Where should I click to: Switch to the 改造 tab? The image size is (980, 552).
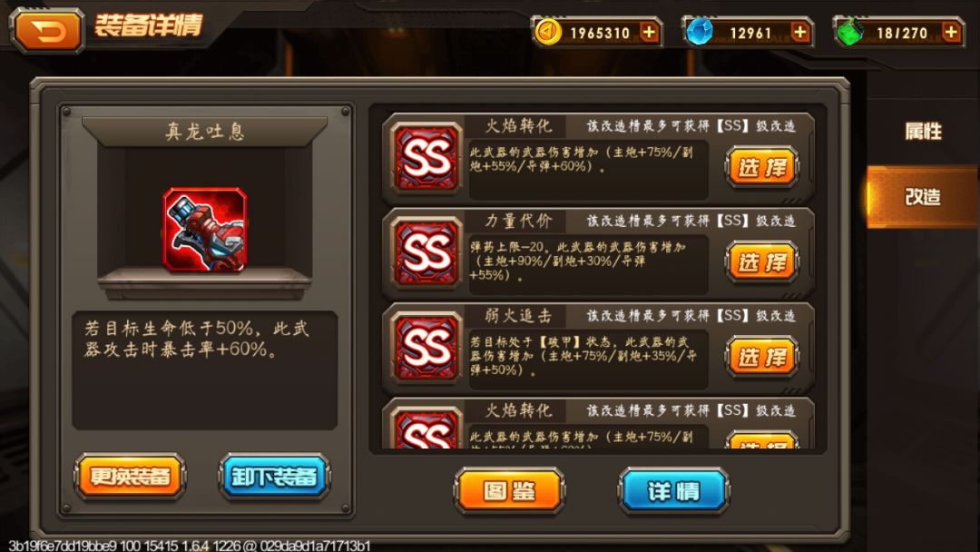coord(923,197)
